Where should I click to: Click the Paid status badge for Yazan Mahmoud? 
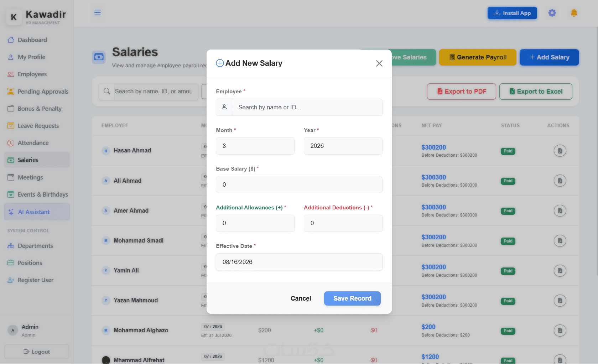pyautogui.click(x=508, y=301)
